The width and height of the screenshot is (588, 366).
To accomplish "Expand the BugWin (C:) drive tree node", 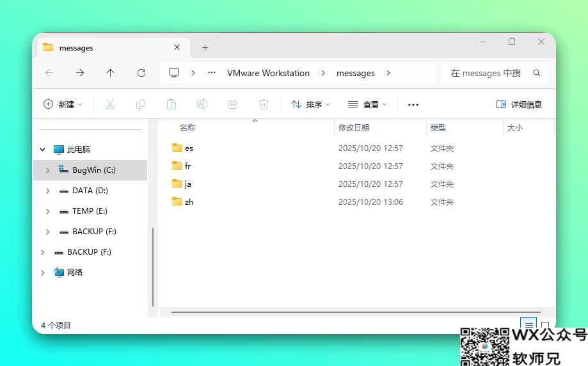I will click(x=47, y=170).
